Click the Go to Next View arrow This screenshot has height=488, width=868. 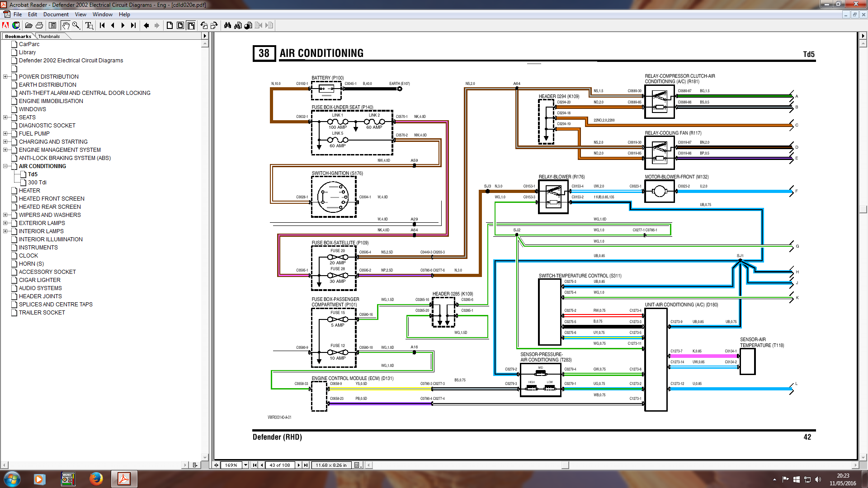pos(157,25)
